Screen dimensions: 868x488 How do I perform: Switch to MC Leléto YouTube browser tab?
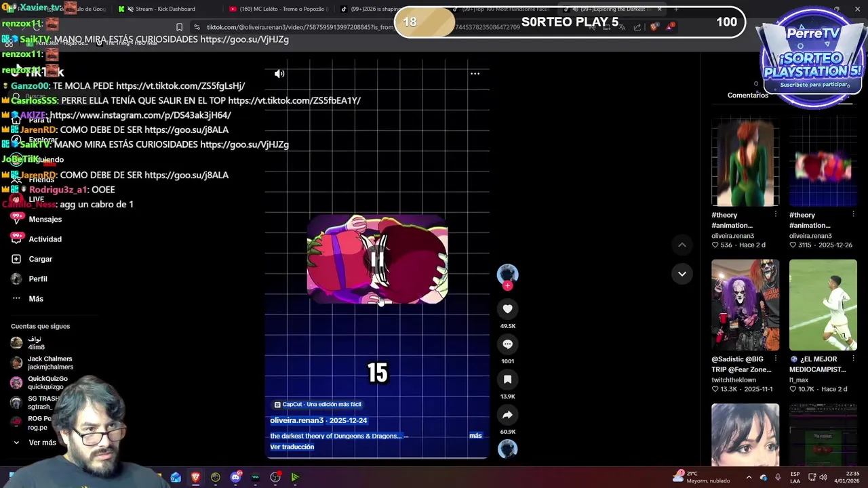coord(278,9)
